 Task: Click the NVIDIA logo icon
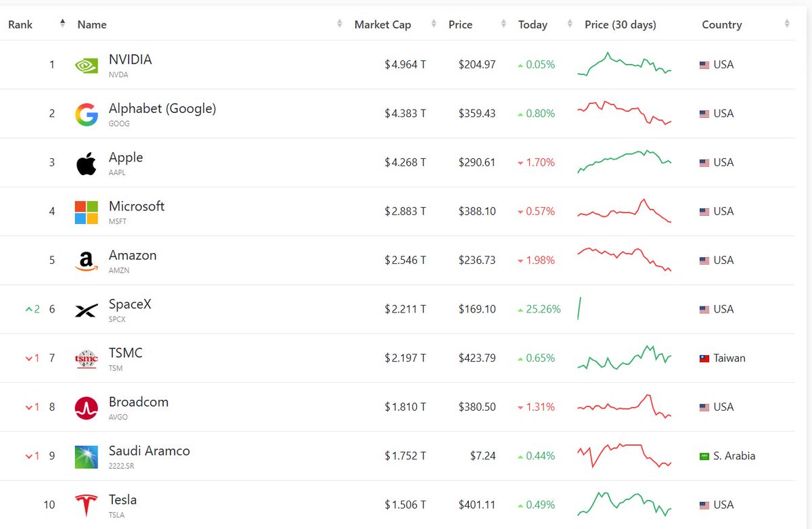point(86,66)
